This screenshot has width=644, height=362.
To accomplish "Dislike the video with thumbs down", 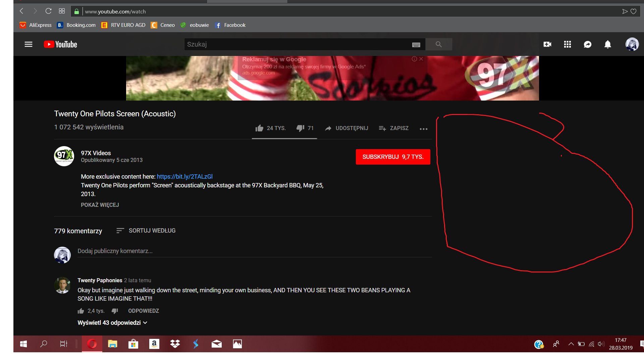I will [x=300, y=128].
